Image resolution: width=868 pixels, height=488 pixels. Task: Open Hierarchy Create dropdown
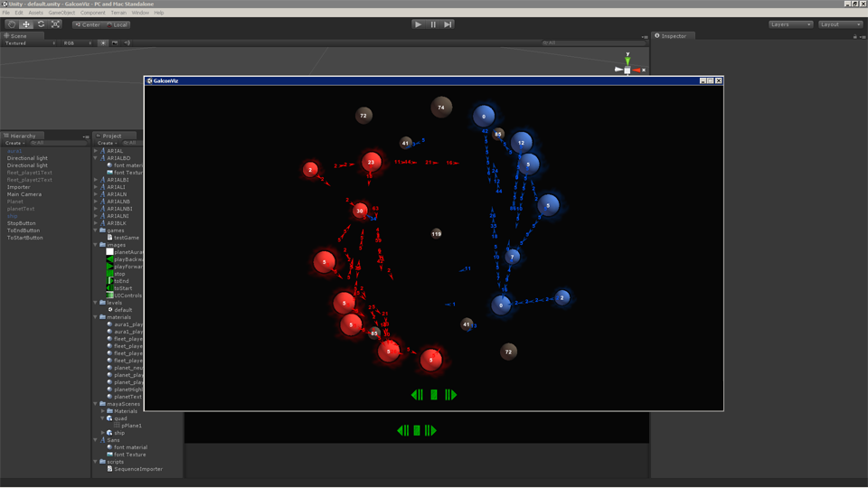[15, 143]
